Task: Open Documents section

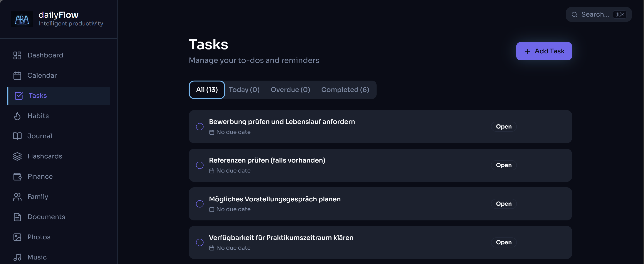Action: tap(58, 217)
